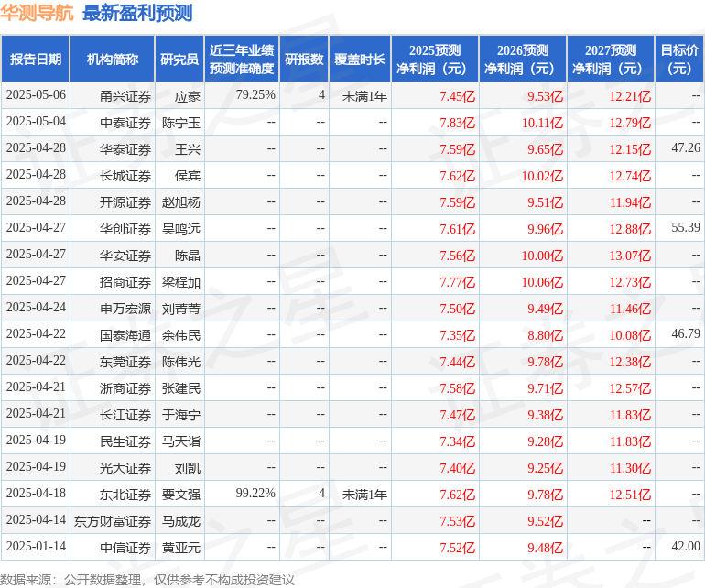Click researcher name 要文强
The image size is (705, 588).
(x=181, y=495)
